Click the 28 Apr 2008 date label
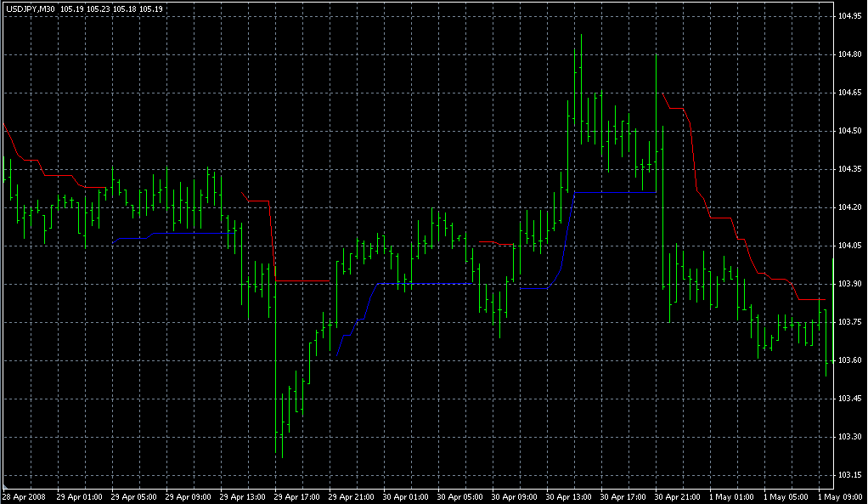This screenshot has height=504, width=868. pyautogui.click(x=22, y=496)
